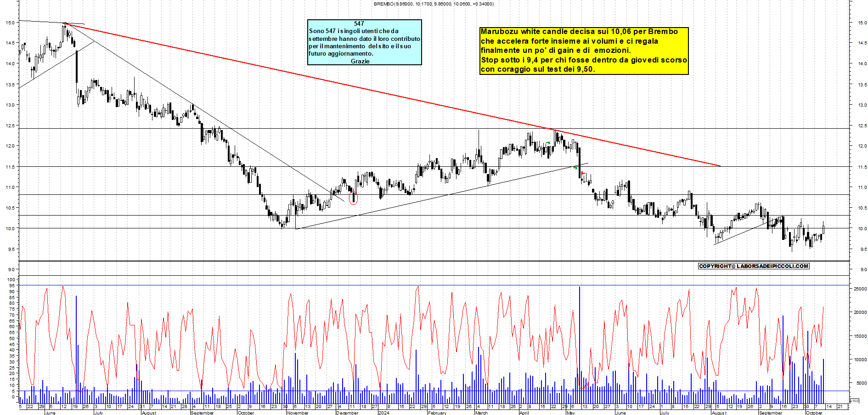Click the BREMBO title with OHLC values
This screenshot has width=868, height=415.
click(x=434, y=4)
